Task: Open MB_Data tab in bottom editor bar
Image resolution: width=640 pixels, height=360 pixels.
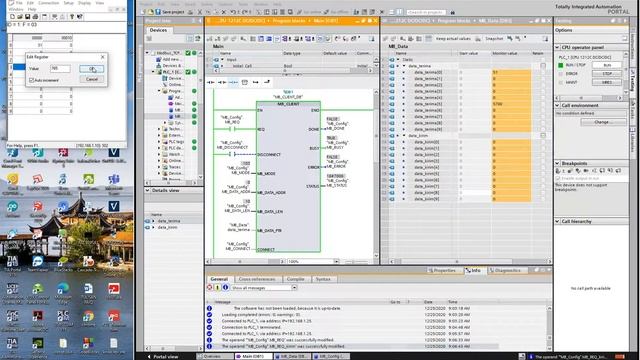Action: [291, 356]
